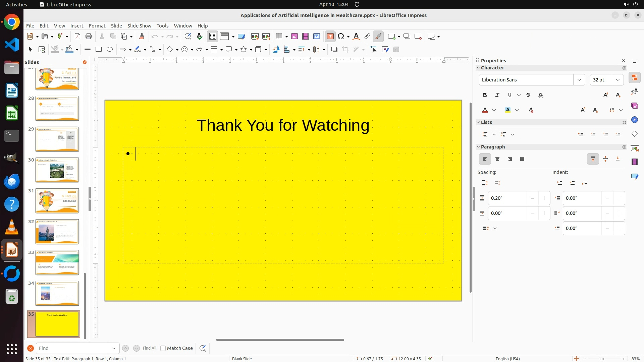The image size is (644, 362).
Task: Click the Find All button
Action: 150,348
